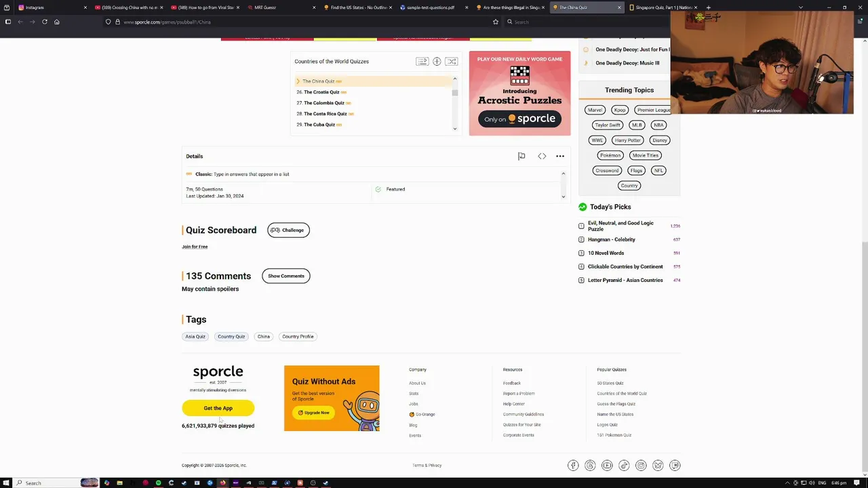Click the Challenge button

point(288,230)
